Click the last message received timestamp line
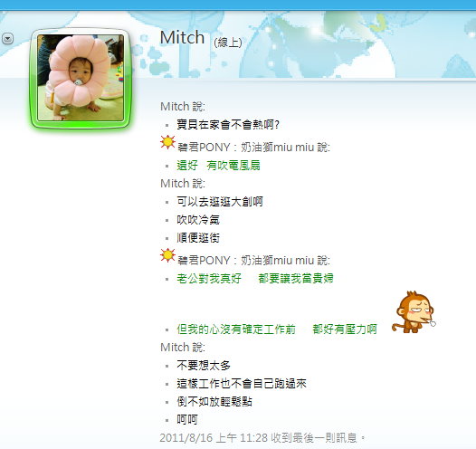476x449 pixels. pyautogui.click(x=262, y=438)
